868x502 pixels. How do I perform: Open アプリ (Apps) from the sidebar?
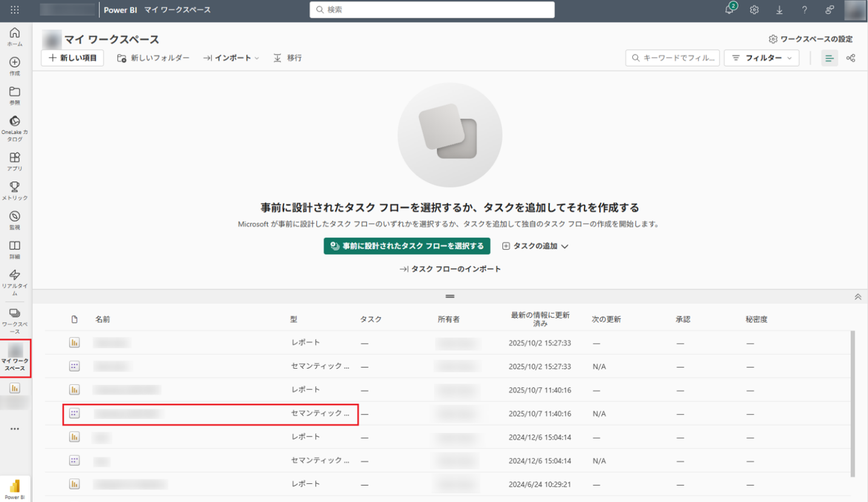[x=14, y=159]
